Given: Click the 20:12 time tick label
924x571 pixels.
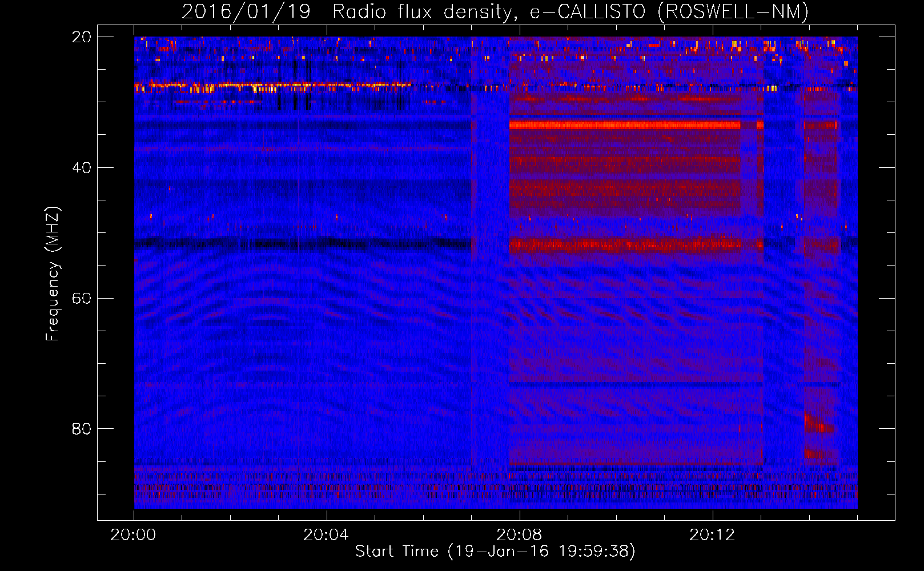Looking at the screenshot, I should point(712,535).
